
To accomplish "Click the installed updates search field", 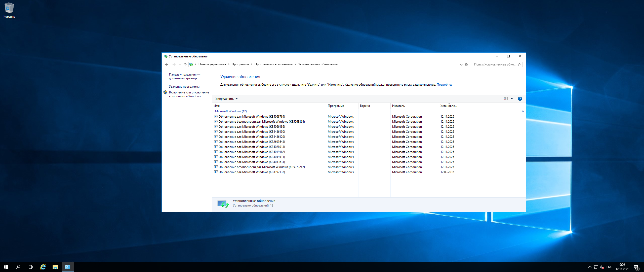I will (x=495, y=64).
